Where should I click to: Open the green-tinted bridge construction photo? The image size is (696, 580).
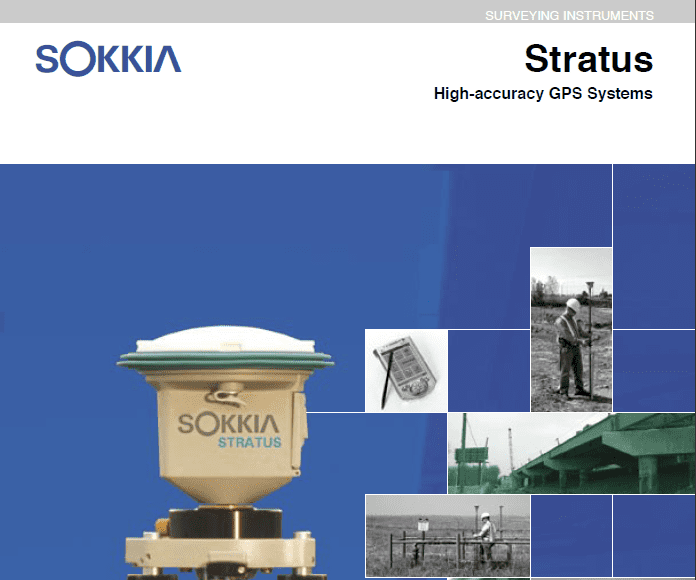(570, 453)
